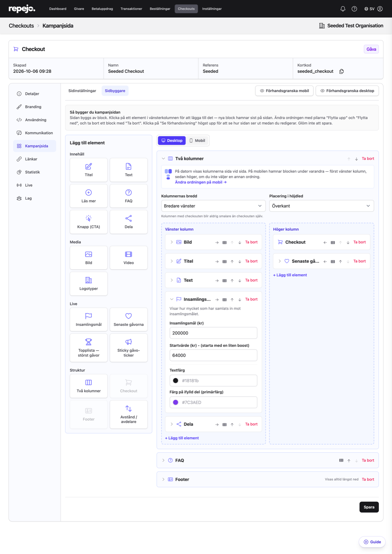Add a Sticky gåvo-ticker element

(128, 348)
